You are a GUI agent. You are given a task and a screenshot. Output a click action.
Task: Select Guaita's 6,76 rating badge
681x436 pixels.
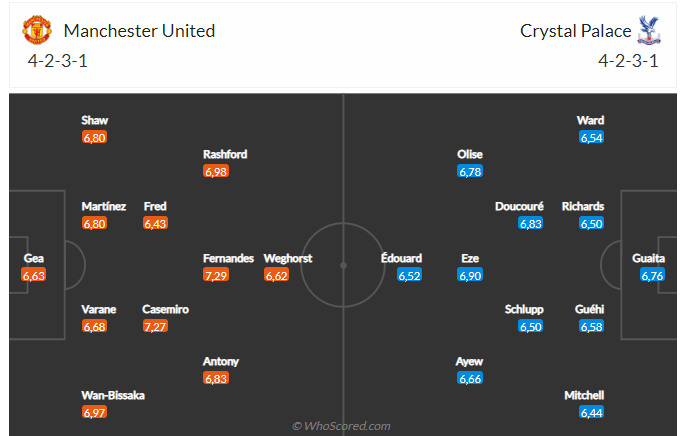(652, 275)
